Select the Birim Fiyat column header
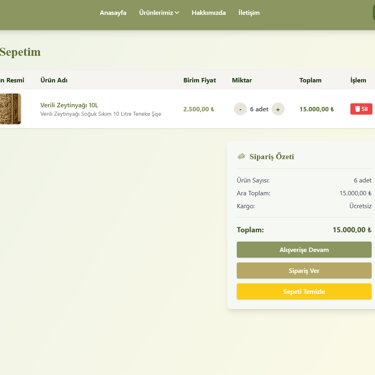This screenshot has width=375, height=375. pyautogui.click(x=200, y=80)
